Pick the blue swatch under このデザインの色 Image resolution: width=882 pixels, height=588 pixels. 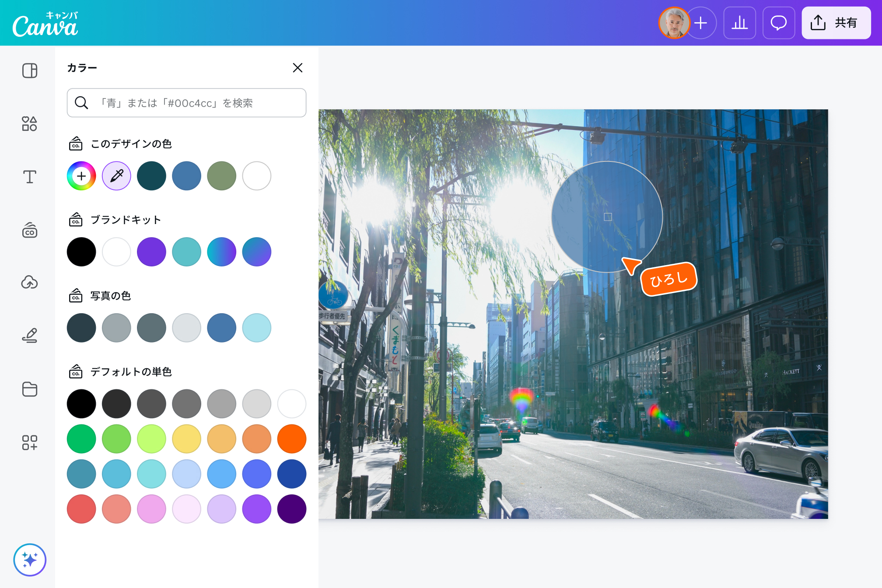186,176
